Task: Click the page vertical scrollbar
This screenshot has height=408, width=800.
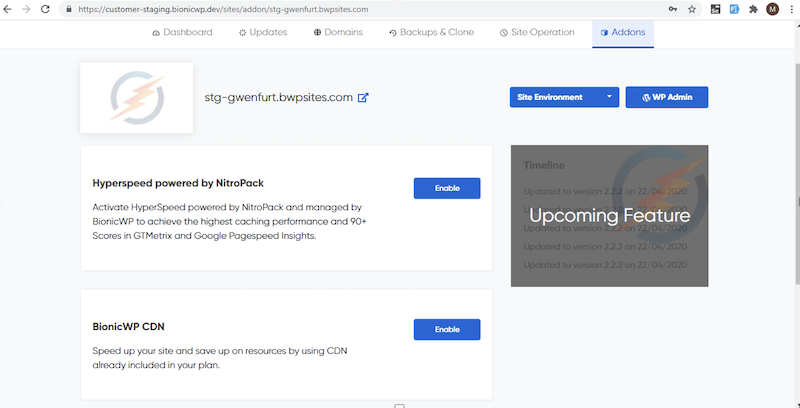Action: [797, 173]
